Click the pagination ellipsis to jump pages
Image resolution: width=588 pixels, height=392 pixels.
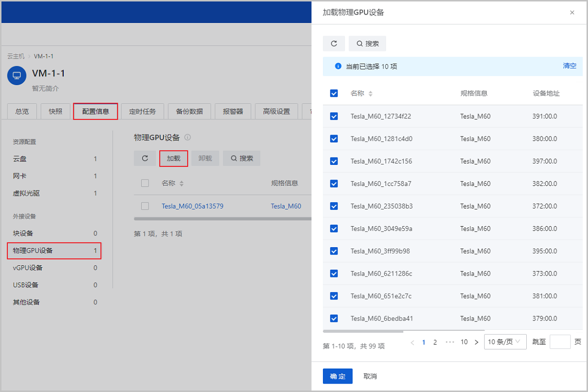click(450, 342)
